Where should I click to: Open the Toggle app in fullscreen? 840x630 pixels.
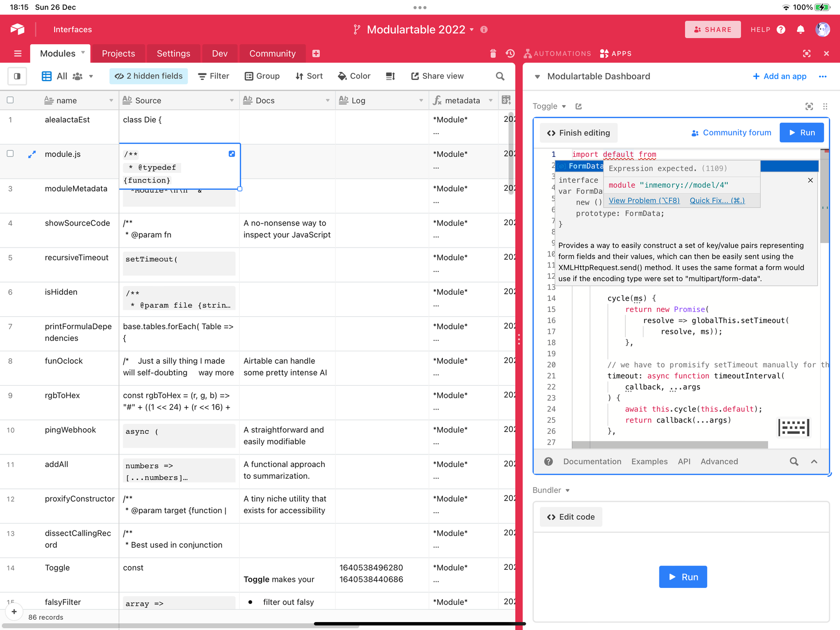(809, 106)
